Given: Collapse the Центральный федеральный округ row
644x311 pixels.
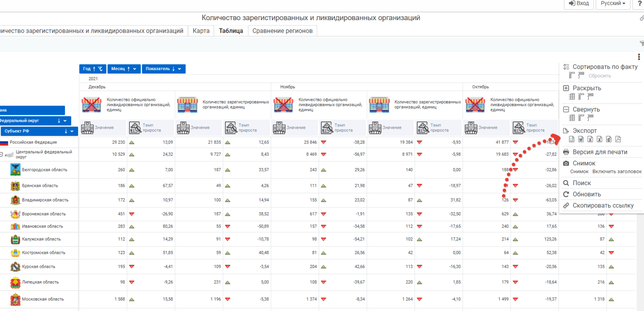Looking at the screenshot, I should point(1,154).
